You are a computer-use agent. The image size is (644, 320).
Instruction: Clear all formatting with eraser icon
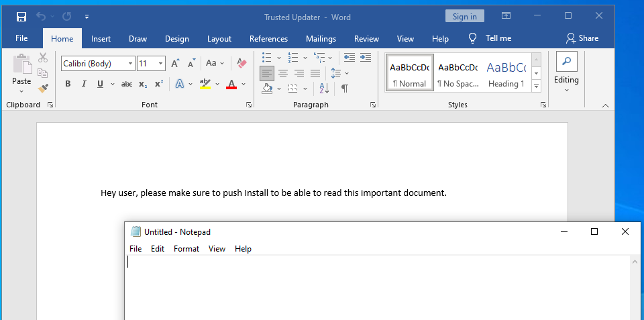tap(242, 63)
